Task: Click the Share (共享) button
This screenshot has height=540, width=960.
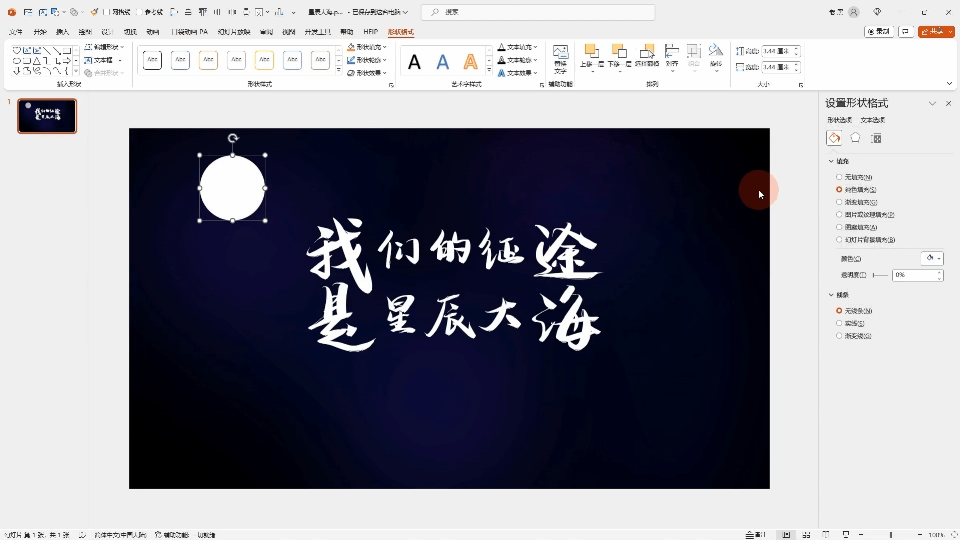Action: (x=936, y=31)
